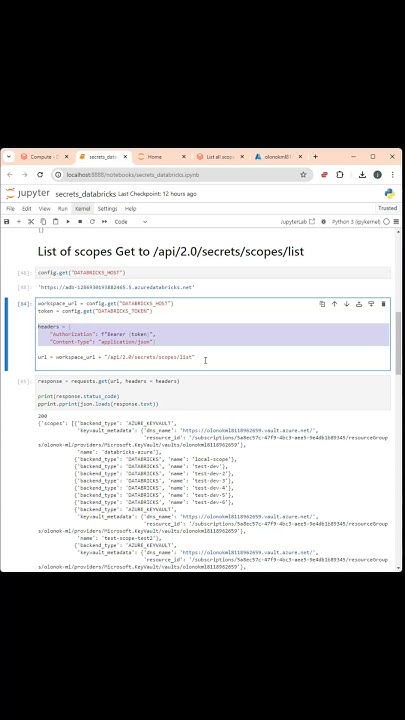Image resolution: width=405 pixels, height=720 pixels.
Task: Insert a new cell below with plus icon
Action: (19, 222)
